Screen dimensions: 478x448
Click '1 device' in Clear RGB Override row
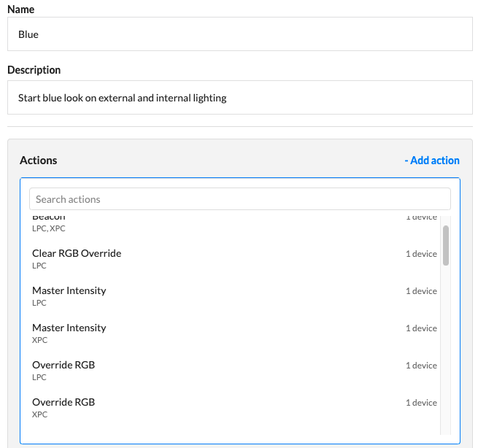click(421, 254)
